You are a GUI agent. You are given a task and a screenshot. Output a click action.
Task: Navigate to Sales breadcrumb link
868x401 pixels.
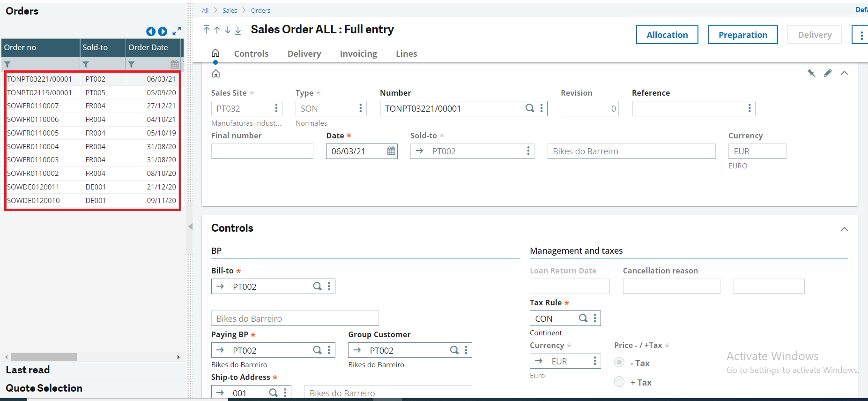click(x=230, y=10)
